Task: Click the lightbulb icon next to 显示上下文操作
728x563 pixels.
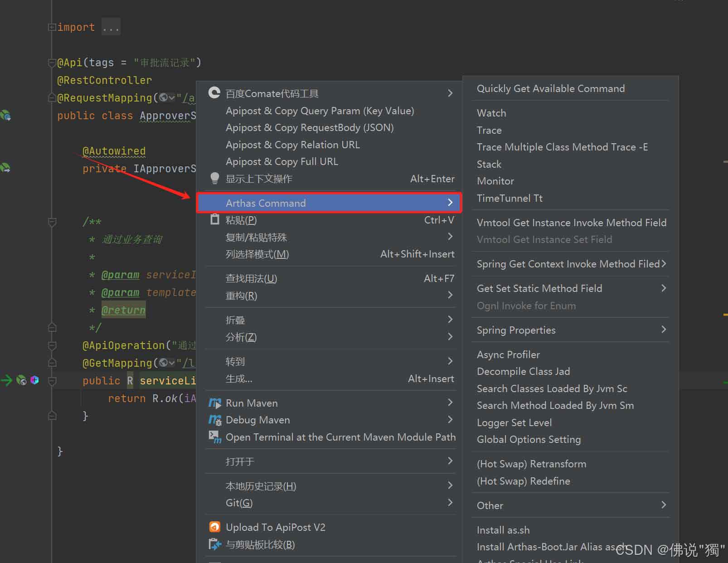Action: pos(215,178)
